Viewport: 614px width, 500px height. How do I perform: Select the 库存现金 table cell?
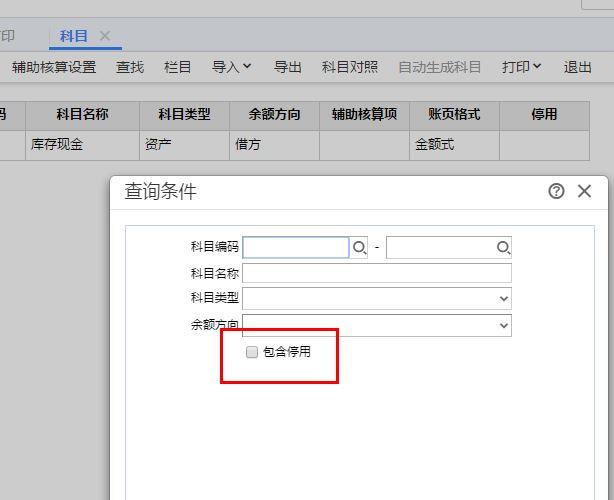[x=82, y=145]
